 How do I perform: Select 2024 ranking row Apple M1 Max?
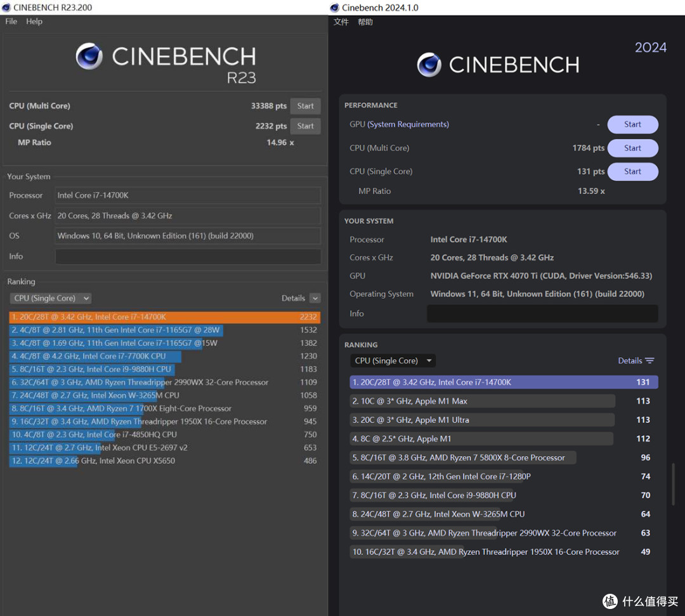click(504, 401)
